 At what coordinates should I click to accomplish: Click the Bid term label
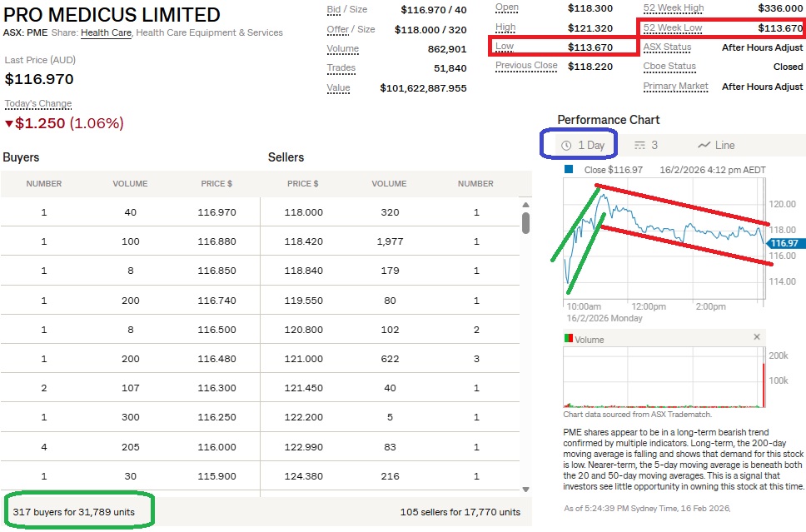(x=334, y=8)
